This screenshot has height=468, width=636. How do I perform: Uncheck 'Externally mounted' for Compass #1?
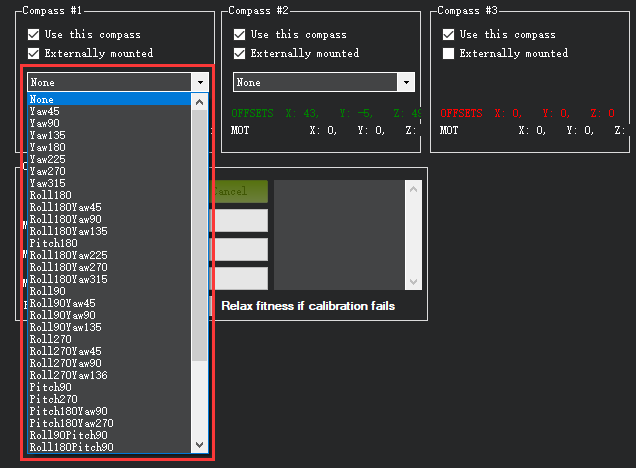pos(34,53)
